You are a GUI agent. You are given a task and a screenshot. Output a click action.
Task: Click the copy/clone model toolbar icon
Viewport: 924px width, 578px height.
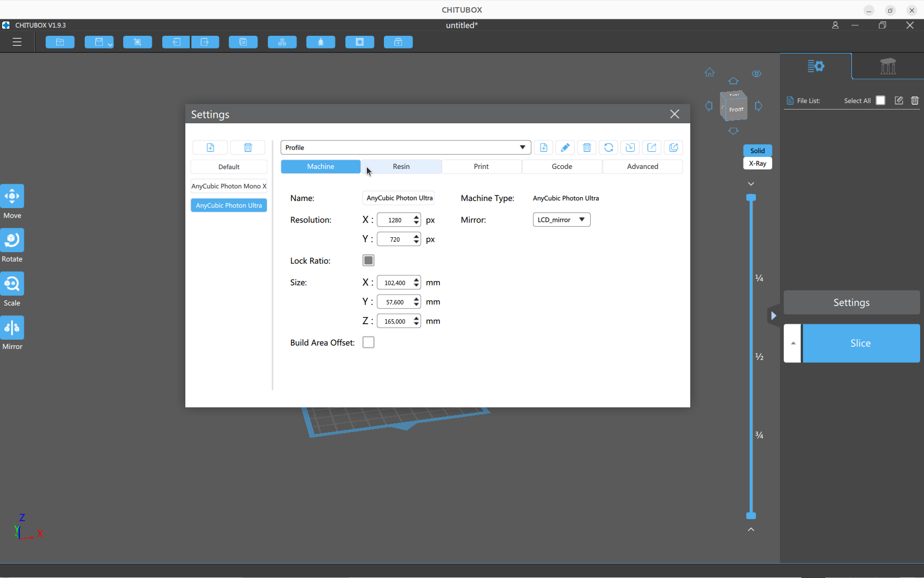click(x=243, y=42)
